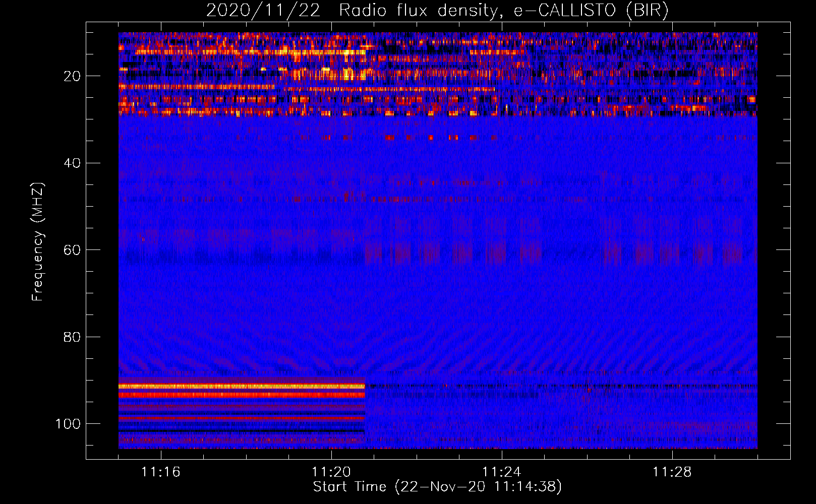This screenshot has width=816, height=504.
Task: Click the bright yellow band near 91 MHz
Action: click(241, 386)
